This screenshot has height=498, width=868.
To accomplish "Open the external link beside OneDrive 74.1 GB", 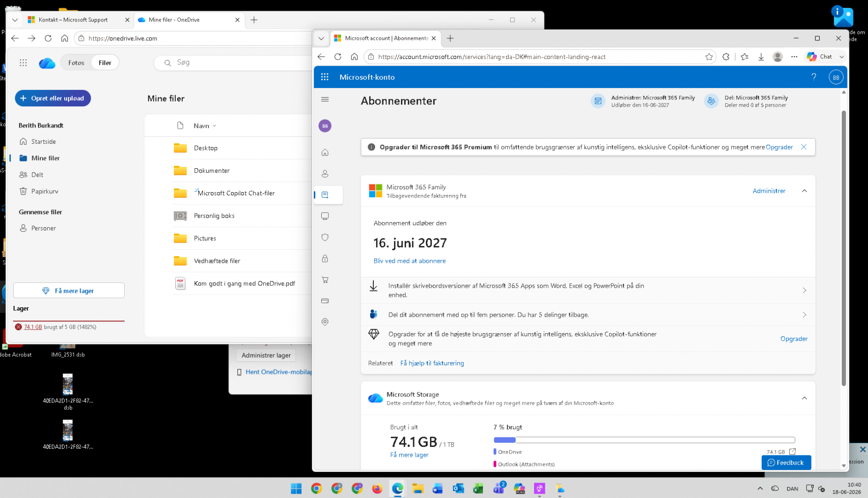I will pyautogui.click(x=792, y=452).
